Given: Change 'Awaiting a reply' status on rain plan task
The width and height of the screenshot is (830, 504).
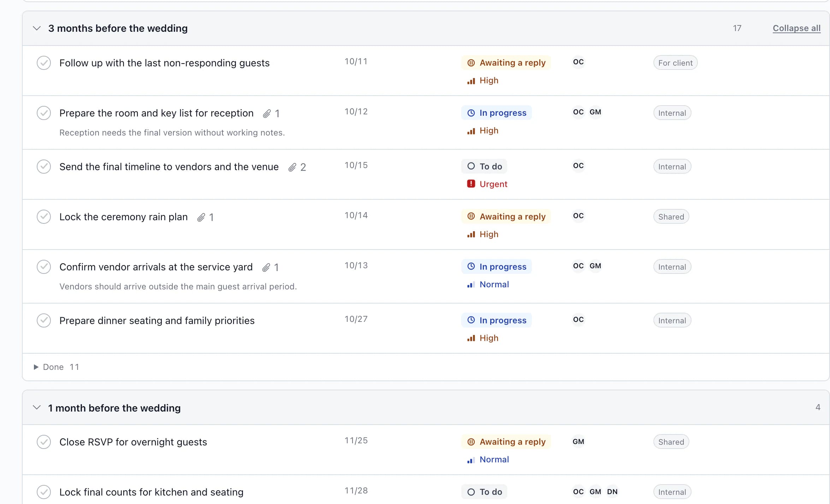Looking at the screenshot, I should coord(506,217).
